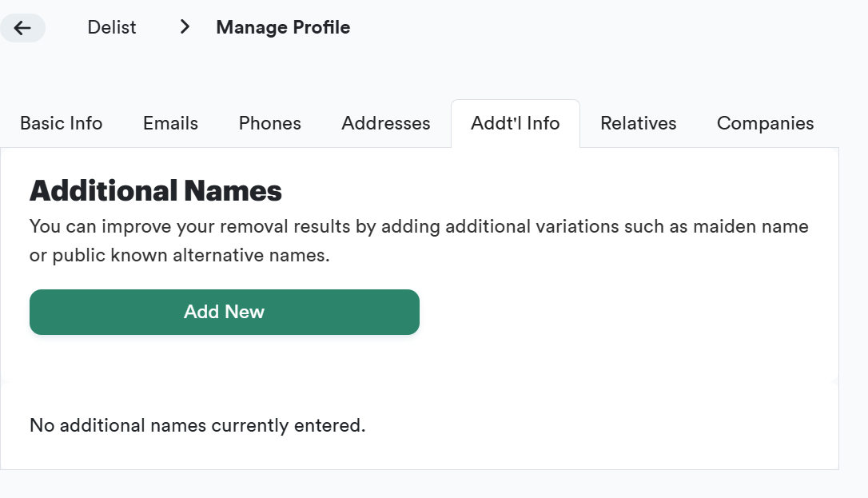Click the word 'Add' on green button
Image resolution: width=868 pixels, height=498 pixels.
click(200, 312)
